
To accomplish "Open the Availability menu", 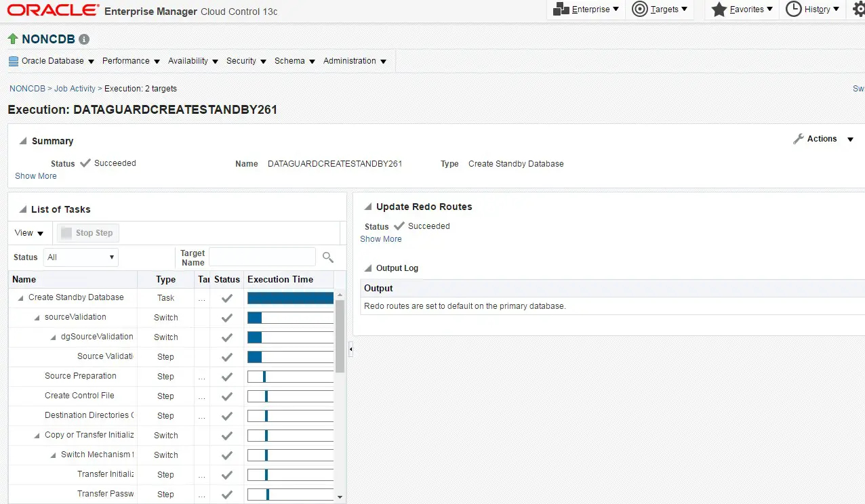I will pos(193,61).
